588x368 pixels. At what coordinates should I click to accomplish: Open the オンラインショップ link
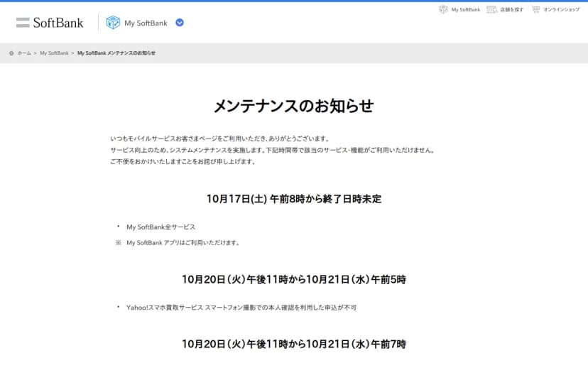click(x=562, y=10)
